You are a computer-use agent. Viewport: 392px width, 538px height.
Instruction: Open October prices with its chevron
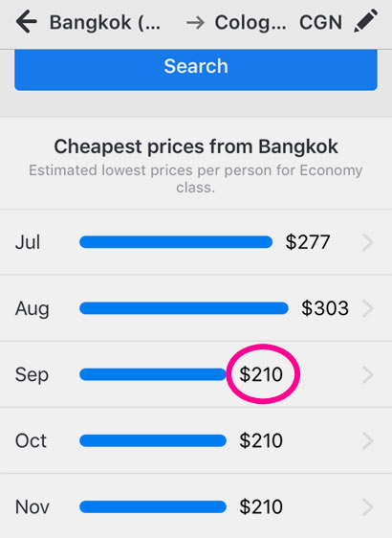[367, 440]
